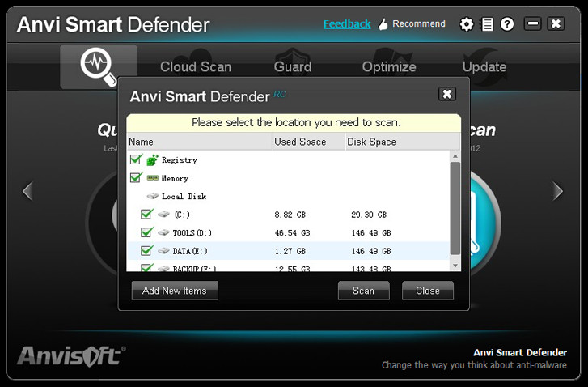Open the Scan tab magnifier icon
This screenshot has height=387, width=588.
click(x=99, y=67)
